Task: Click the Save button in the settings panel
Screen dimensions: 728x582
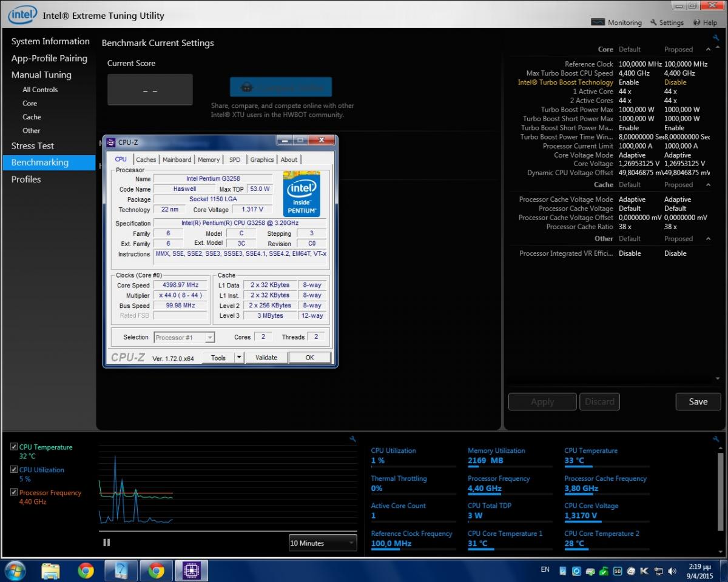Action: coord(698,401)
